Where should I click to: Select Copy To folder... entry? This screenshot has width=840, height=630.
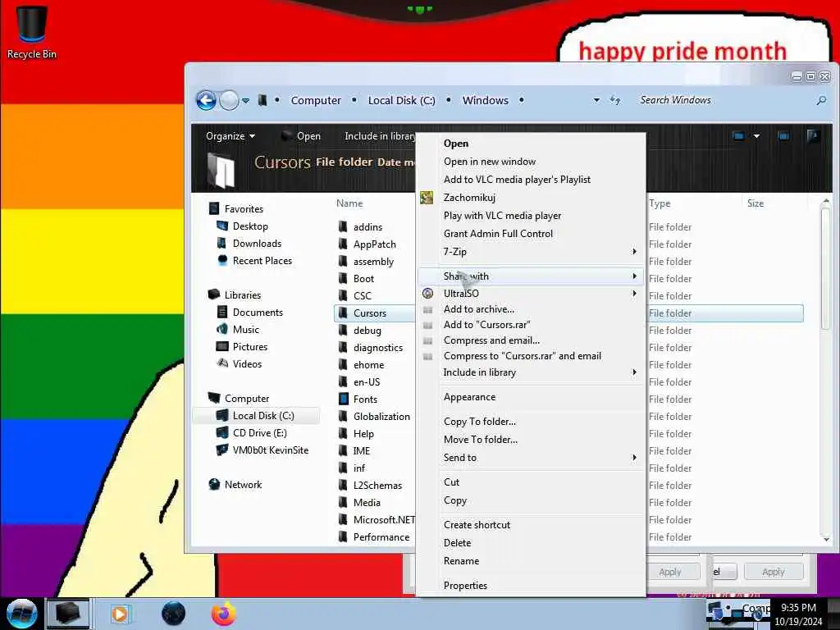tap(480, 422)
